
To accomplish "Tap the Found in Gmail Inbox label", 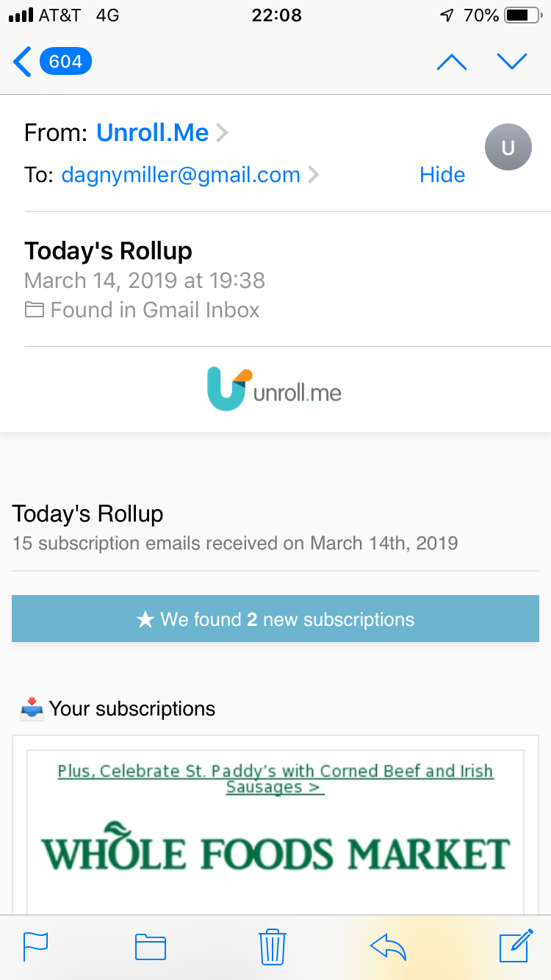I will tap(143, 310).
